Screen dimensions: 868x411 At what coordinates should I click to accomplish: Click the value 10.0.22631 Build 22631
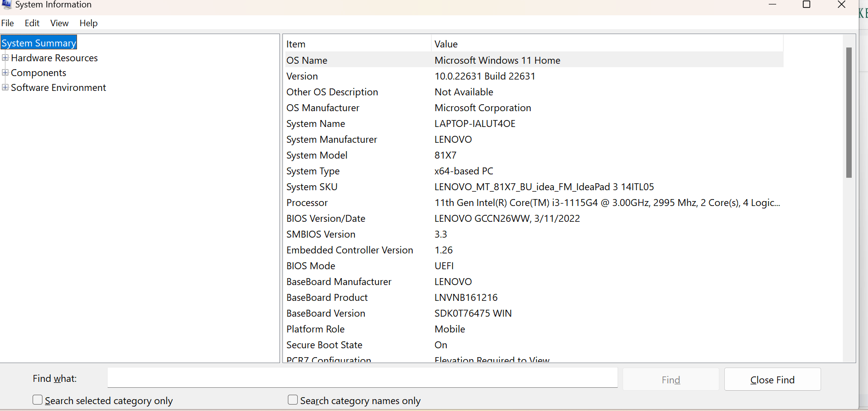click(485, 76)
